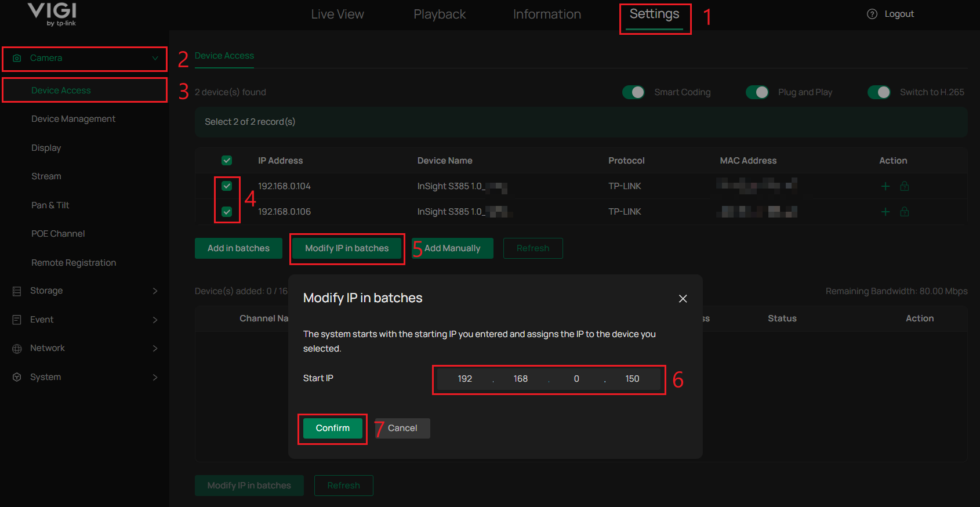Image resolution: width=980 pixels, height=507 pixels.
Task: Click the Add in batches button
Action: (238, 248)
